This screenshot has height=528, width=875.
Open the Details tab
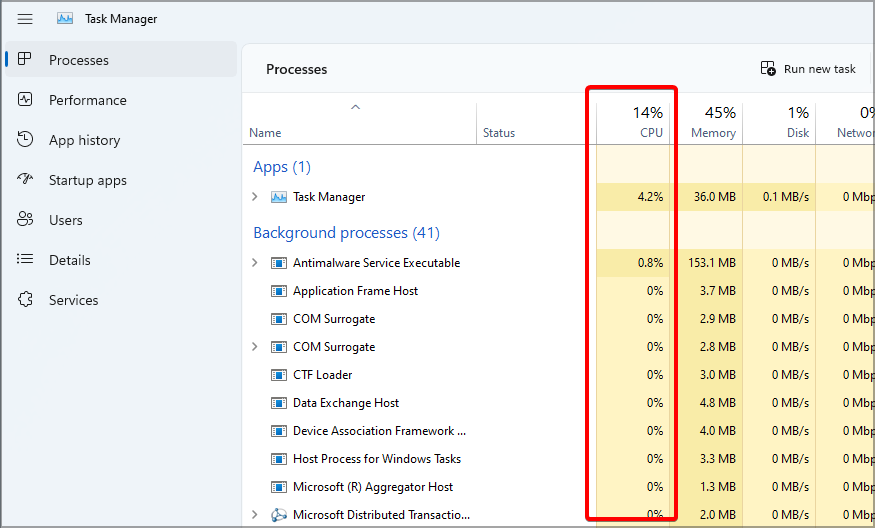coord(121,260)
